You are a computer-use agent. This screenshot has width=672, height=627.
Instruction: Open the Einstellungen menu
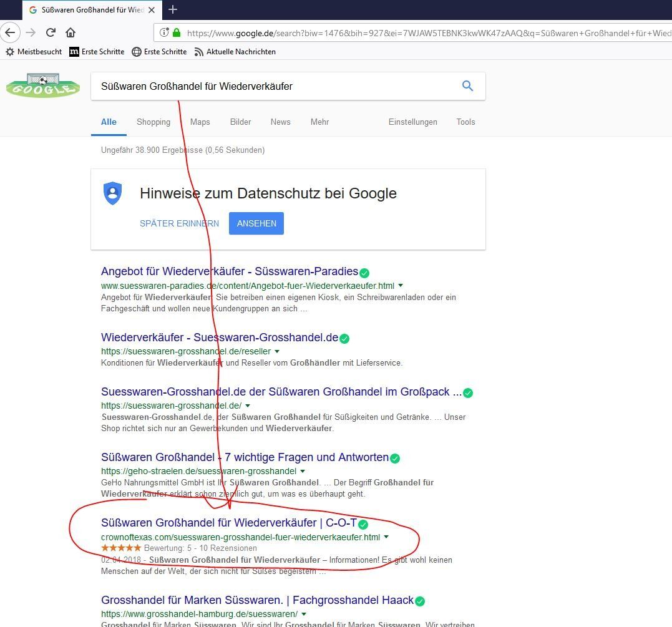[412, 122]
